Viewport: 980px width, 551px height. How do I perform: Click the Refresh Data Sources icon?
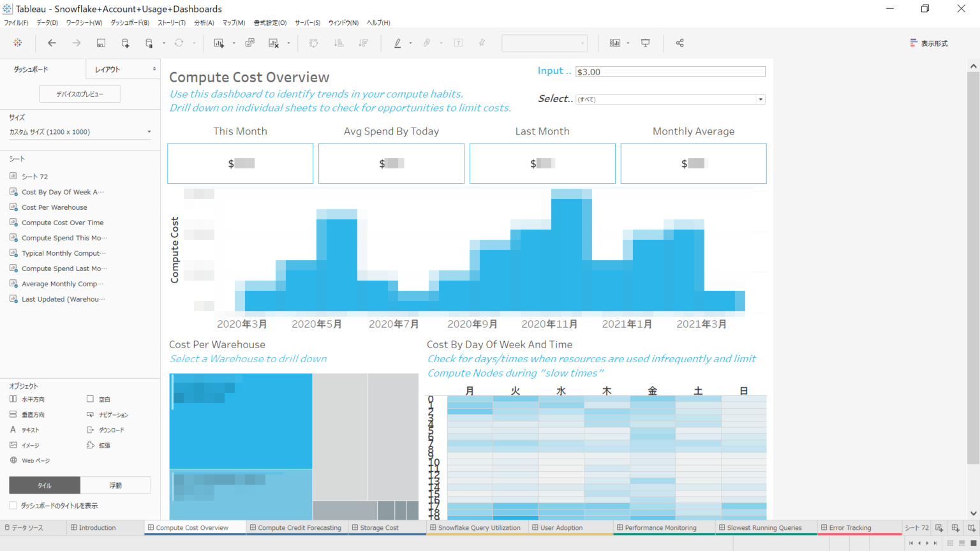178,43
